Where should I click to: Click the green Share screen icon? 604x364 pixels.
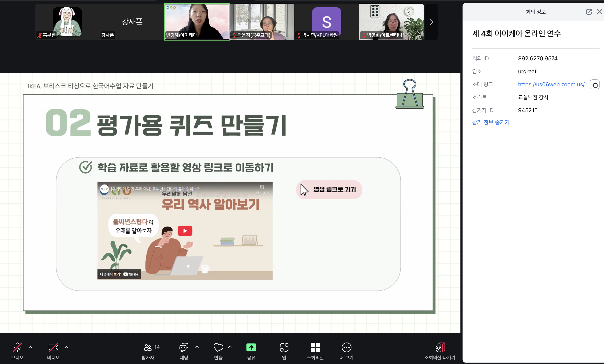251,347
